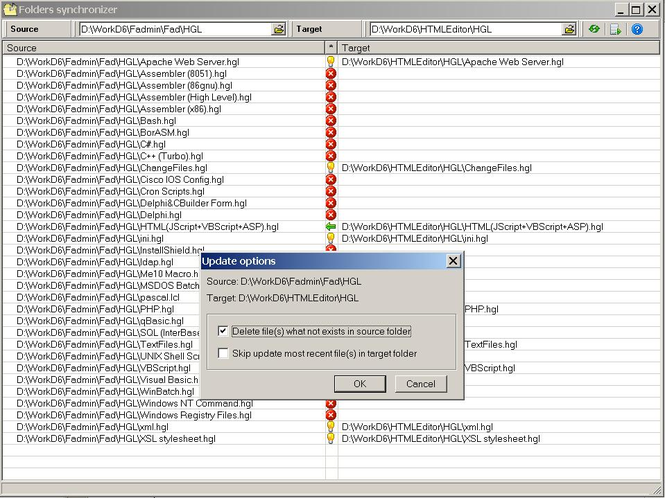
Task: Select source row xml.hgl
Action: 92,427
